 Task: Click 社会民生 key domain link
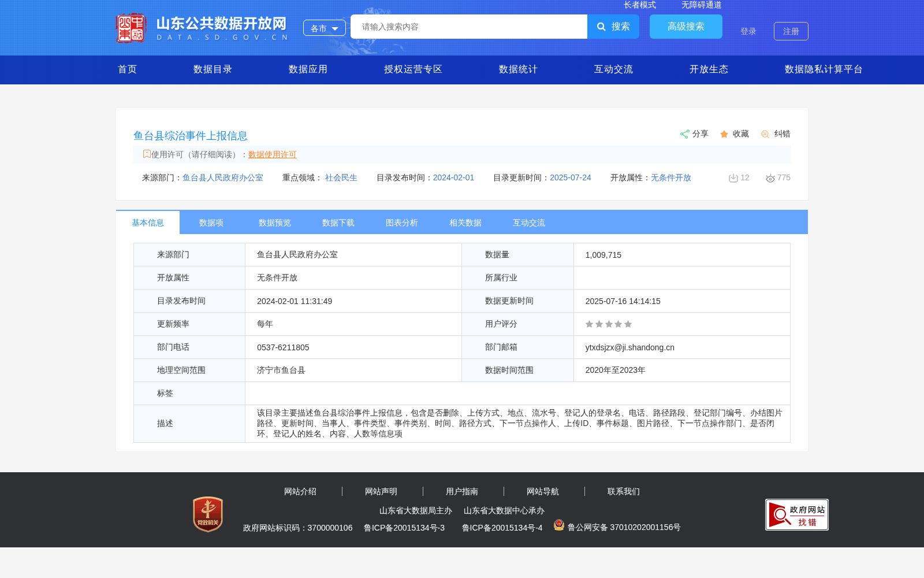[x=341, y=178]
